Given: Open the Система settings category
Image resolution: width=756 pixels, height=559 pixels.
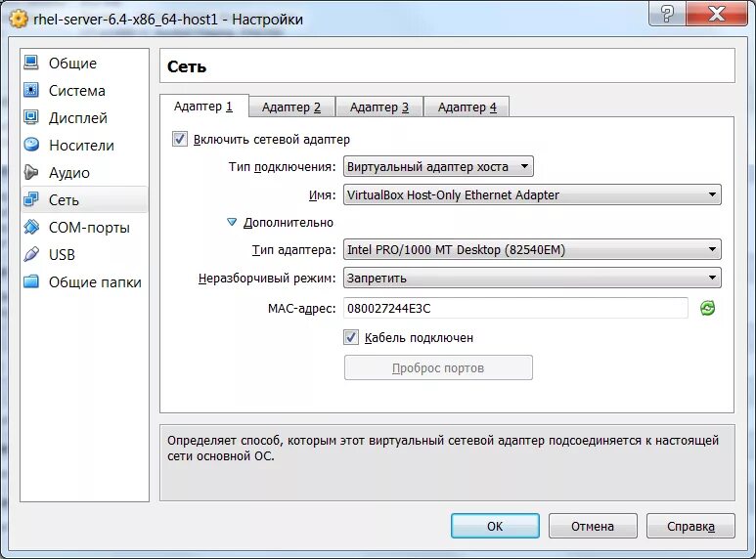Looking at the screenshot, I should (x=84, y=90).
